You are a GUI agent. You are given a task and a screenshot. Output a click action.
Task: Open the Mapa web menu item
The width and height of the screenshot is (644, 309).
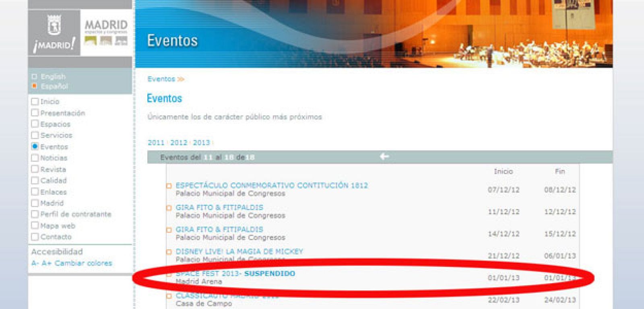point(58,226)
